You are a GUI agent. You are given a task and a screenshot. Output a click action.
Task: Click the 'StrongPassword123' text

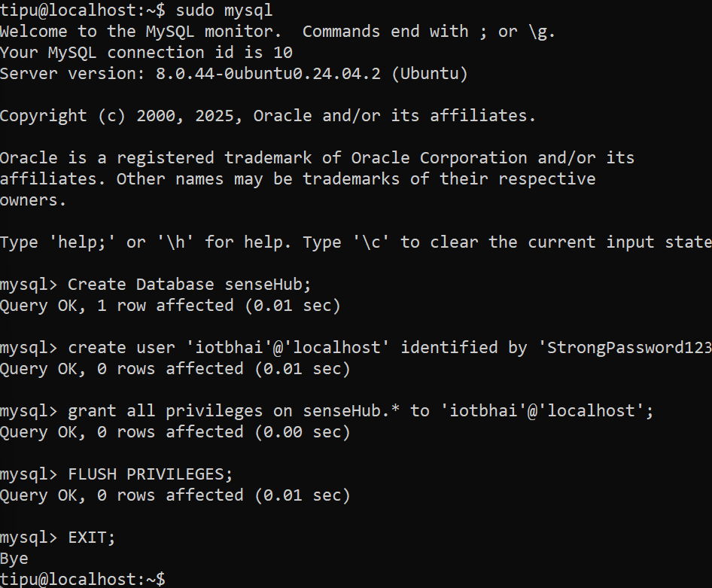tap(629, 348)
